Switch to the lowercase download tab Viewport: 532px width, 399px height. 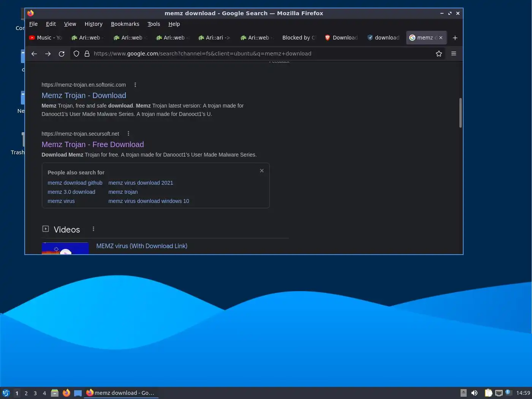click(383, 38)
